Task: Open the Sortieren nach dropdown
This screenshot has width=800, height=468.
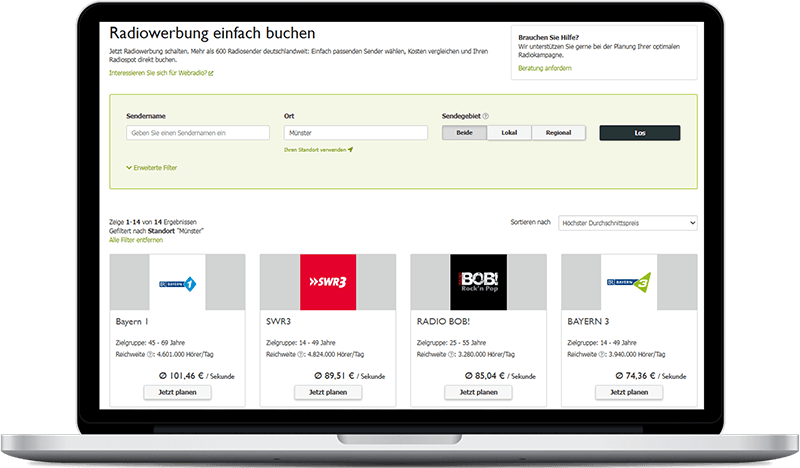Action: pos(628,223)
